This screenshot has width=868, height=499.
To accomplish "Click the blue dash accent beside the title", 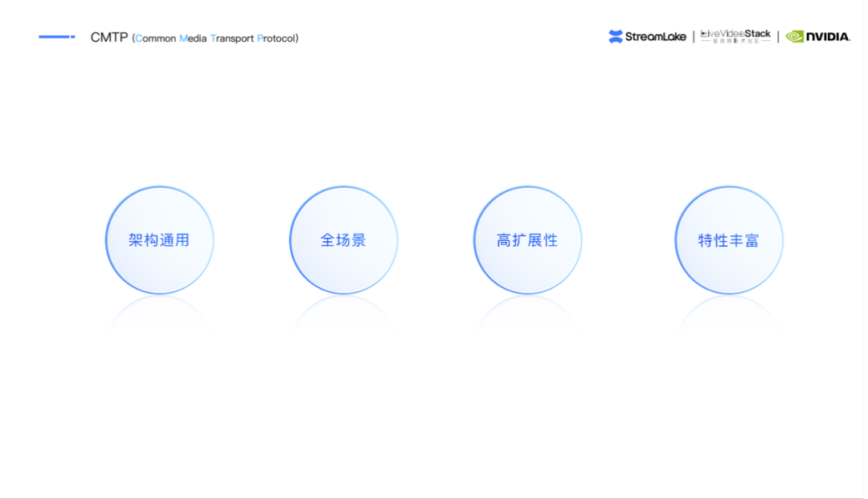I will [56, 37].
